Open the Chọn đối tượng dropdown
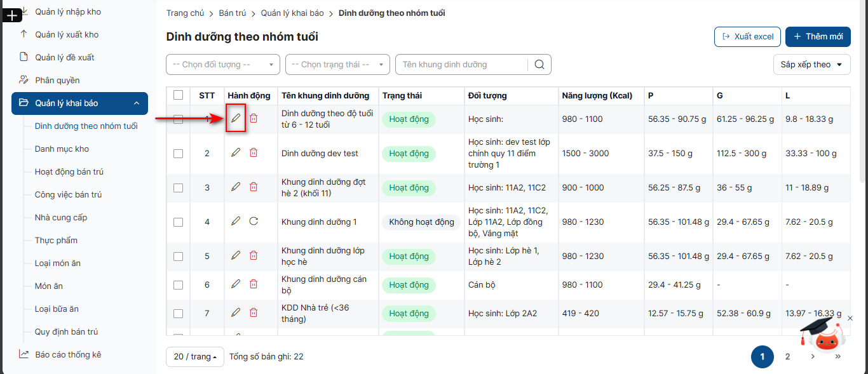The image size is (868, 374). 223,64
